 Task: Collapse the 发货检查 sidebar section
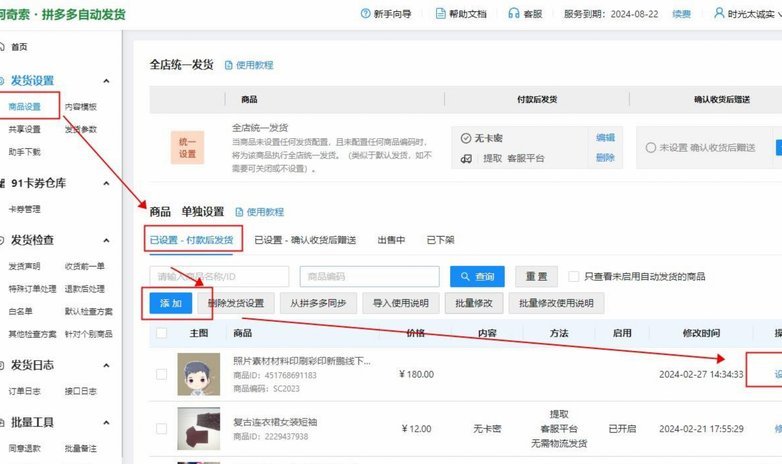coord(106,240)
